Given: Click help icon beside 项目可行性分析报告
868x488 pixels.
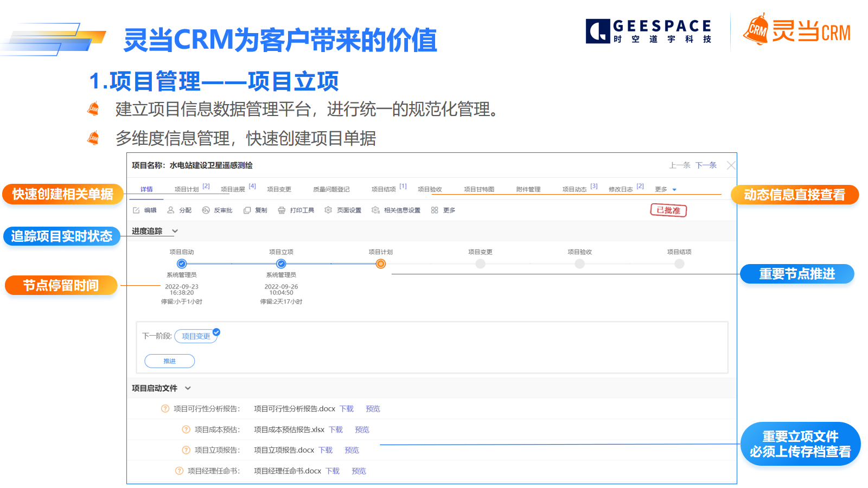Looking at the screenshot, I should click(x=165, y=409).
